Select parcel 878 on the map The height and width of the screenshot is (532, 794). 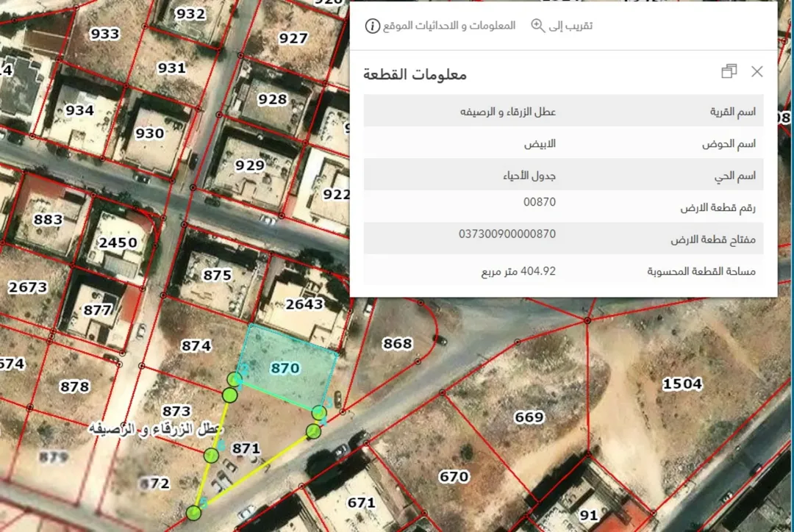pos(74,387)
